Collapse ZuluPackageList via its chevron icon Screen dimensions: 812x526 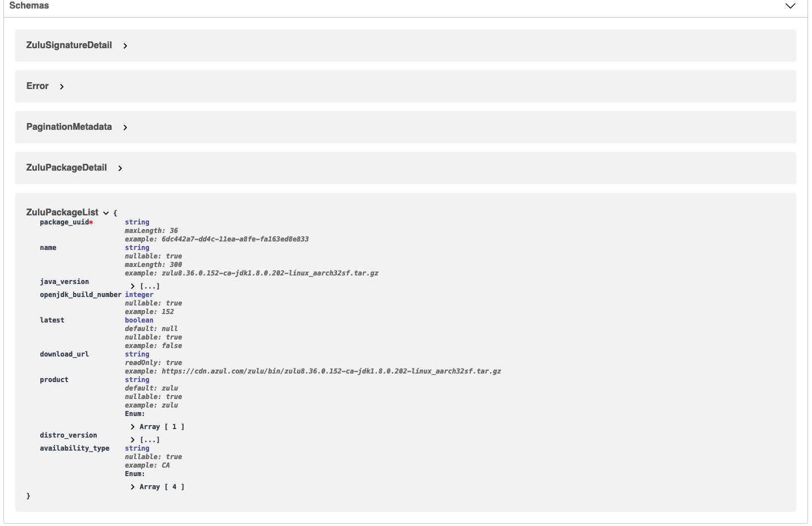tap(106, 213)
